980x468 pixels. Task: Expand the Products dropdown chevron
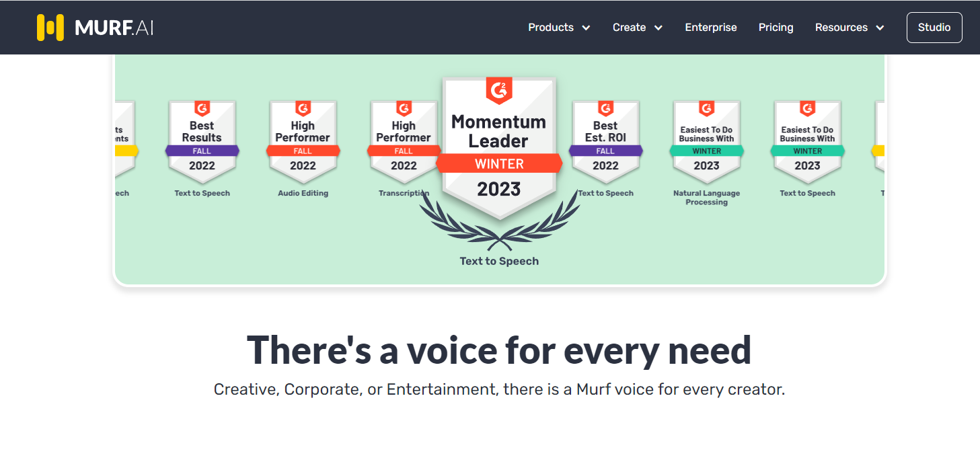(x=586, y=28)
